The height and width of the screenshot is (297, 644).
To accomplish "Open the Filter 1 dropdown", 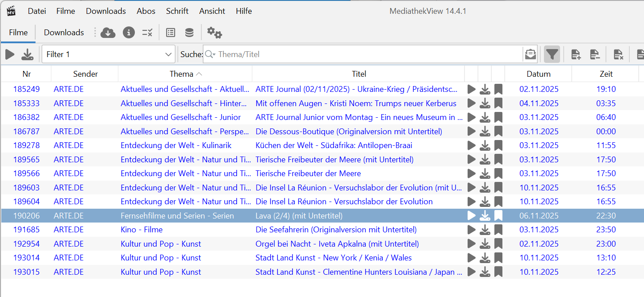I will [108, 54].
